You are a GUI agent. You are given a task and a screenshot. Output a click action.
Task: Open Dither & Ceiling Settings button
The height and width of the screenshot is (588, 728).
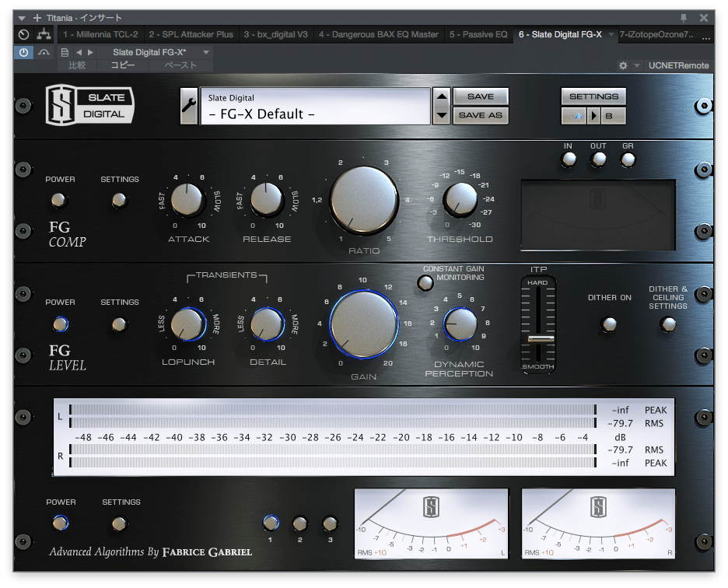668,324
